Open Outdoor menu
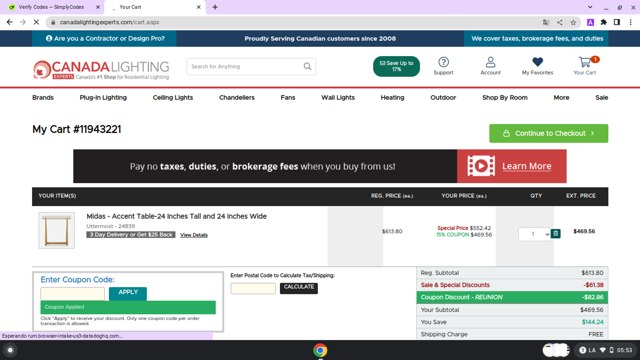The width and height of the screenshot is (640, 360). pos(443,98)
